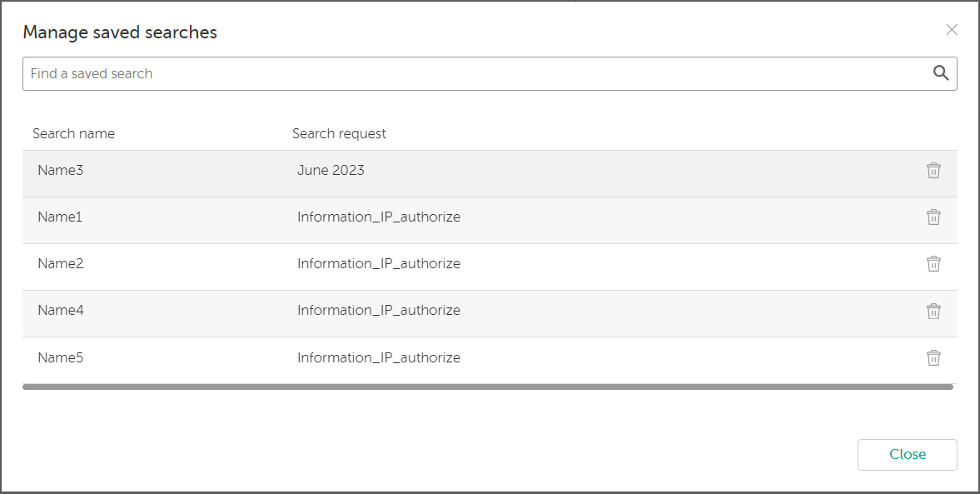Screen dimensions: 980x494
Task: Click the Close button
Action: pyautogui.click(x=907, y=454)
